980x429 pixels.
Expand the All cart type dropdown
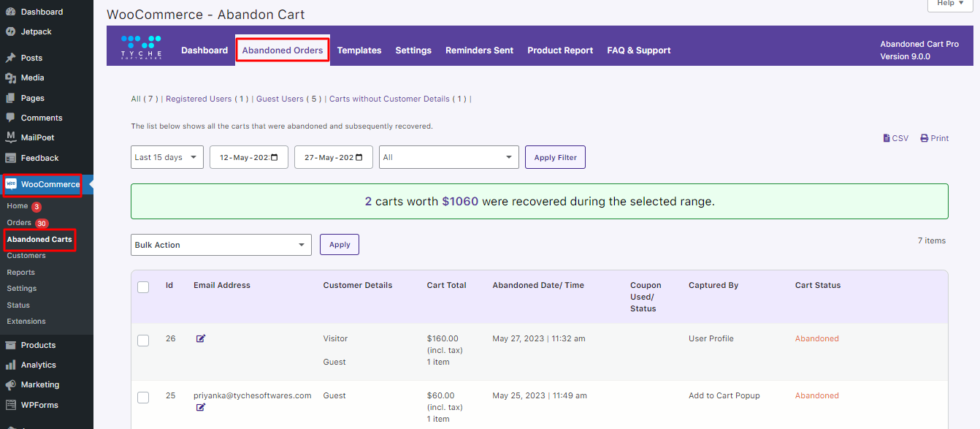tap(448, 156)
